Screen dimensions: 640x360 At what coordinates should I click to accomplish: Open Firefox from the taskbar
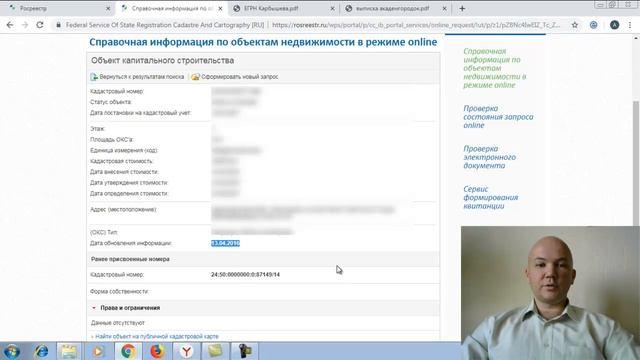[157, 351]
